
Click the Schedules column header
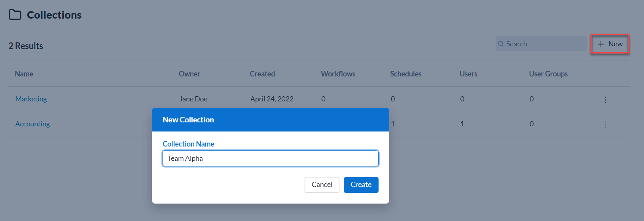click(405, 74)
